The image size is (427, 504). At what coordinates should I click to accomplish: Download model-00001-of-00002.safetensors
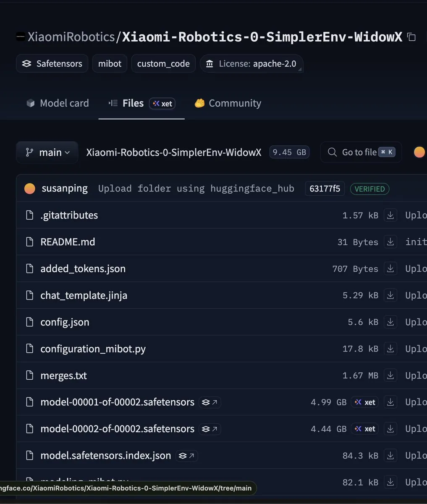[390, 402]
